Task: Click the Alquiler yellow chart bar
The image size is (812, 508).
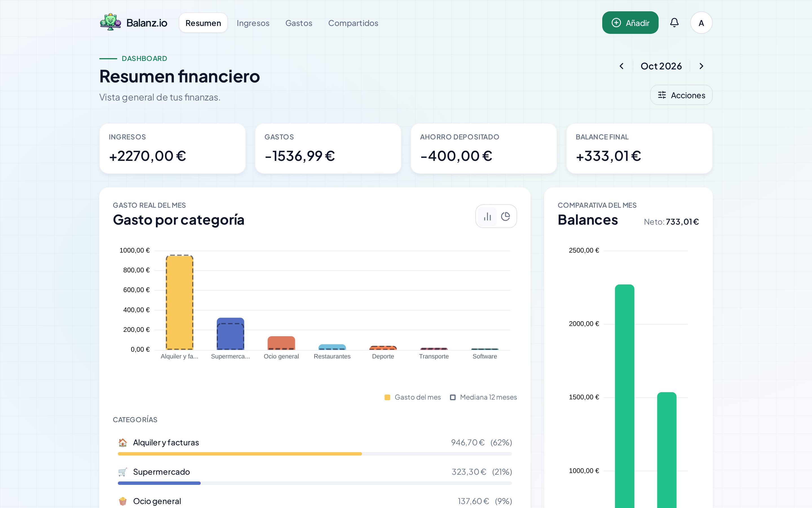Action: [x=180, y=303]
